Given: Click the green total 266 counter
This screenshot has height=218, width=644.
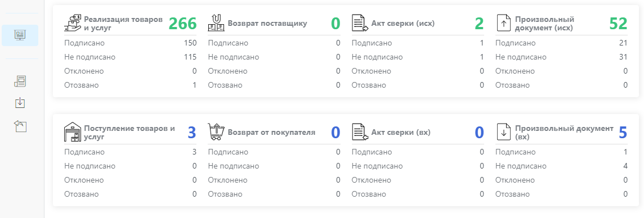Looking at the screenshot, I should coord(183,24).
